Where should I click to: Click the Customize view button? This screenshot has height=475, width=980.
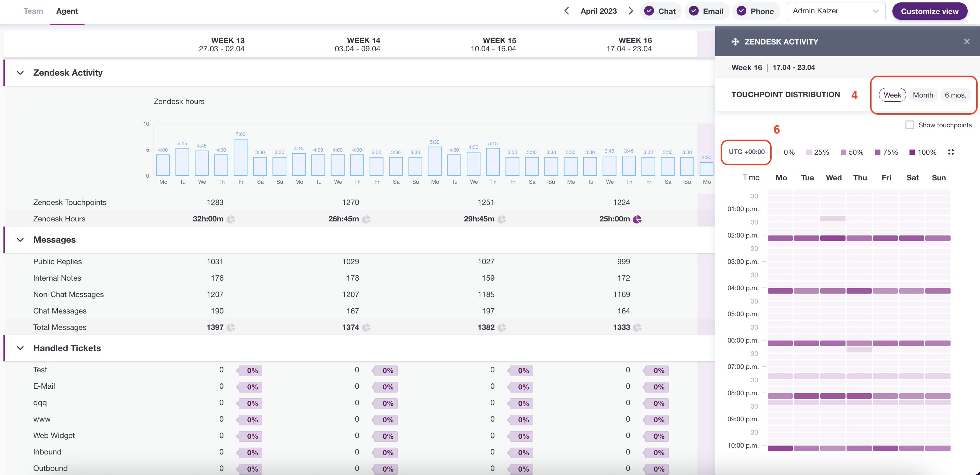(929, 11)
